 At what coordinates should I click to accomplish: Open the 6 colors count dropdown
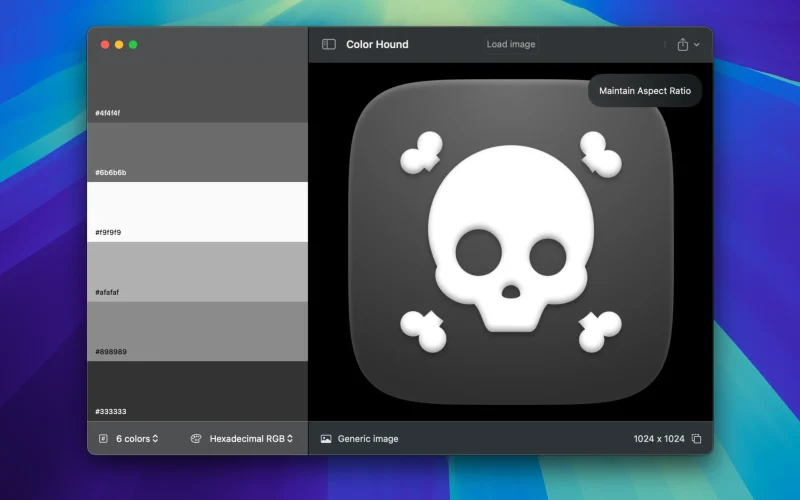tap(137, 439)
